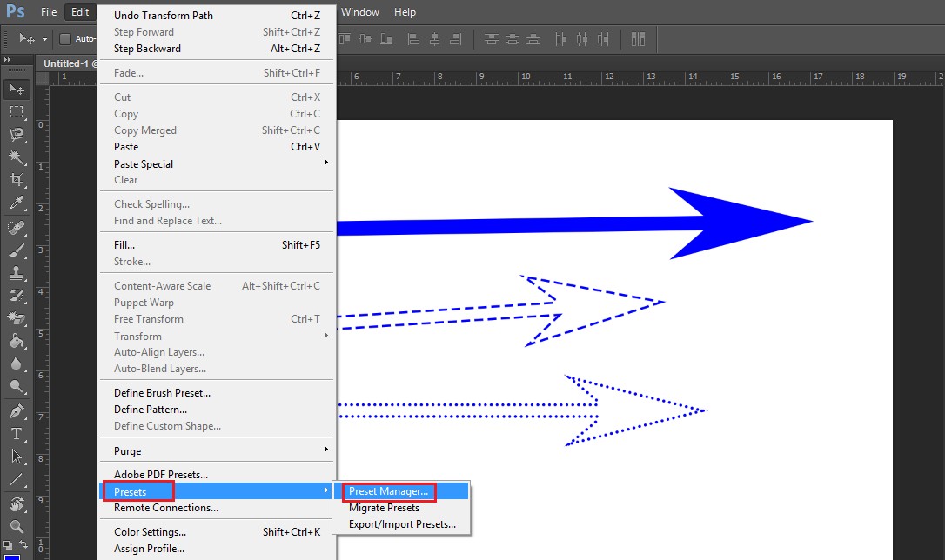
Task: Open the Move tool preset dropdown arrow
Action: pos(44,39)
